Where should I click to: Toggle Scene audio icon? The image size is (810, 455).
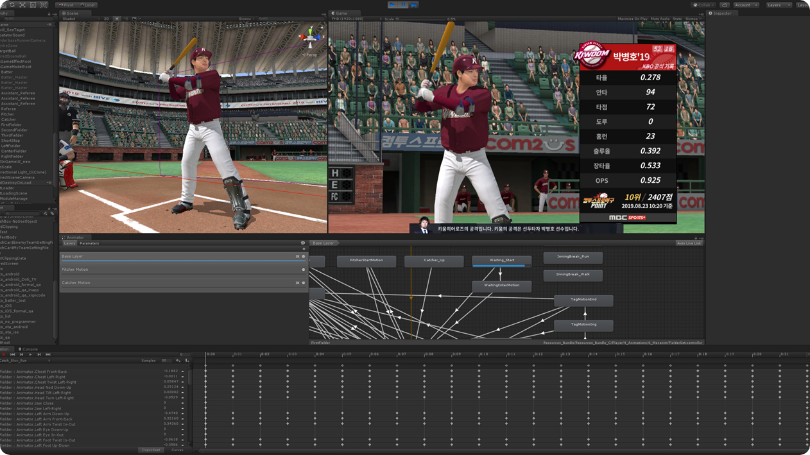pyautogui.click(x=126, y=19)
